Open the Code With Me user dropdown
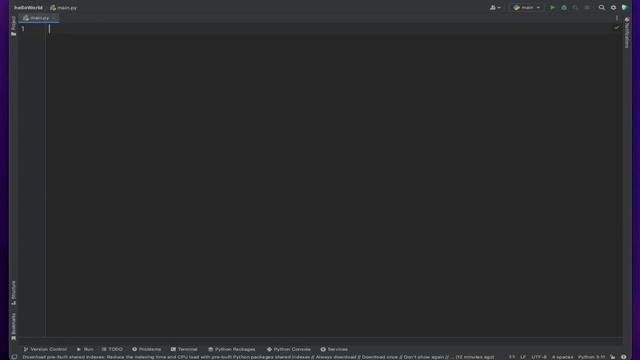The width and height of the screenshot is (640, 360). (x=495, y=7)
